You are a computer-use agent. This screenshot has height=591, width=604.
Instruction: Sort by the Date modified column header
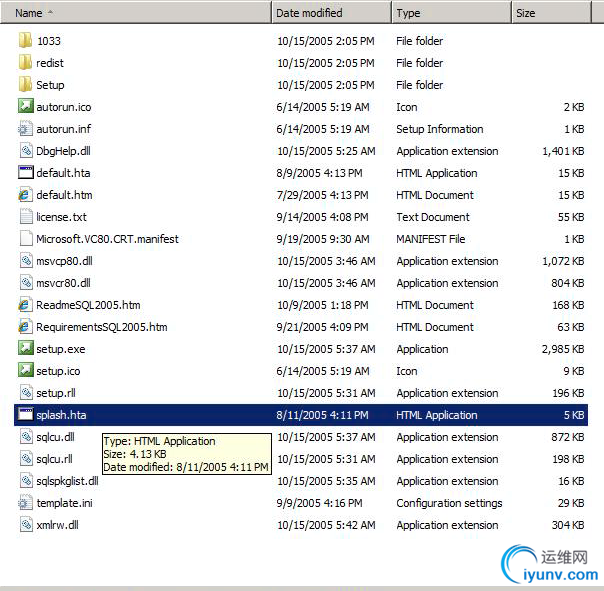tap(332, 13)
